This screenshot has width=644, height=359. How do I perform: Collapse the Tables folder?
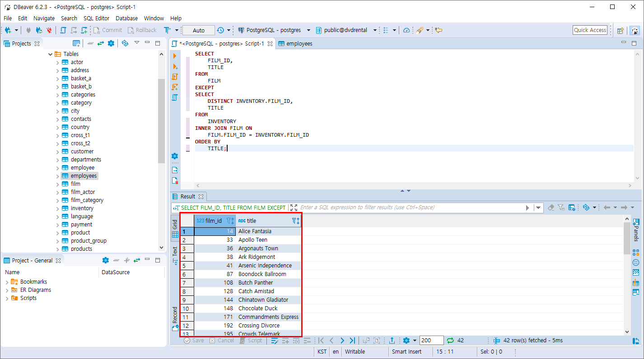(x=50, y=54)
